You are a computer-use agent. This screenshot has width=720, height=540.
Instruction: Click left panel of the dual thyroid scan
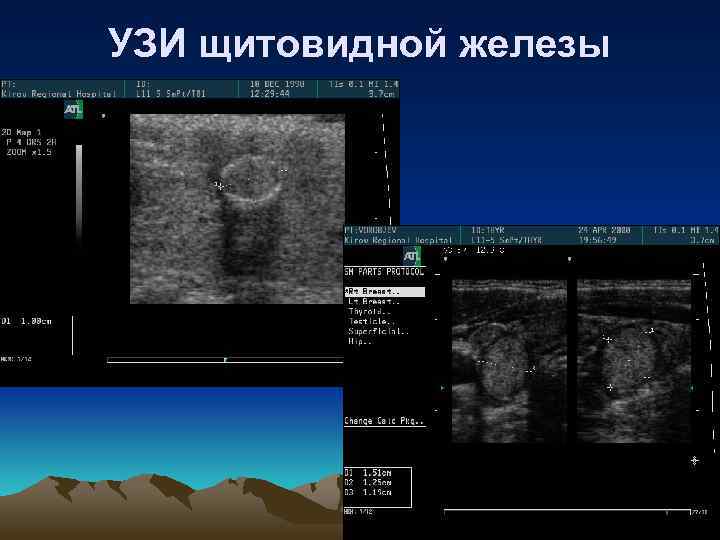coord(509,361)
